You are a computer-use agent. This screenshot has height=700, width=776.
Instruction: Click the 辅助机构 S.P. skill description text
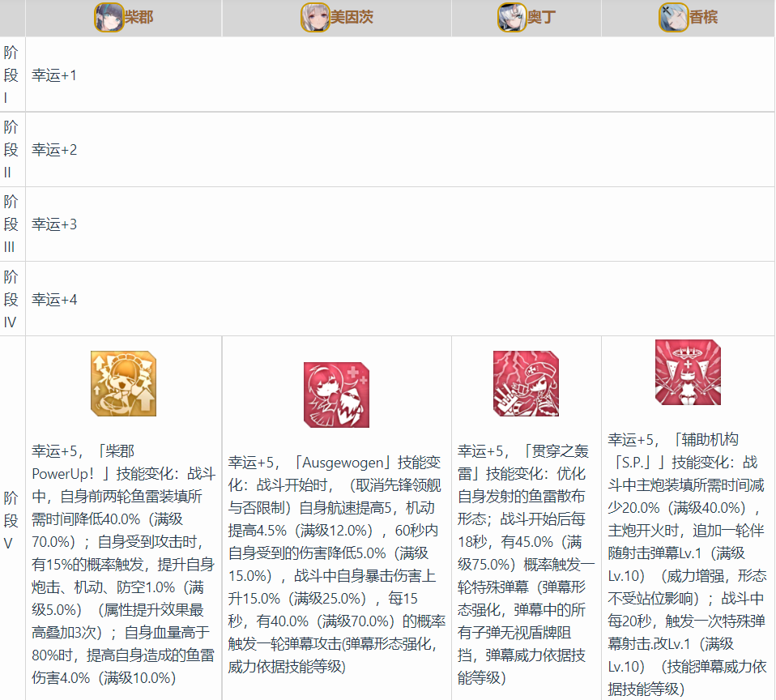tap(688, 565)
